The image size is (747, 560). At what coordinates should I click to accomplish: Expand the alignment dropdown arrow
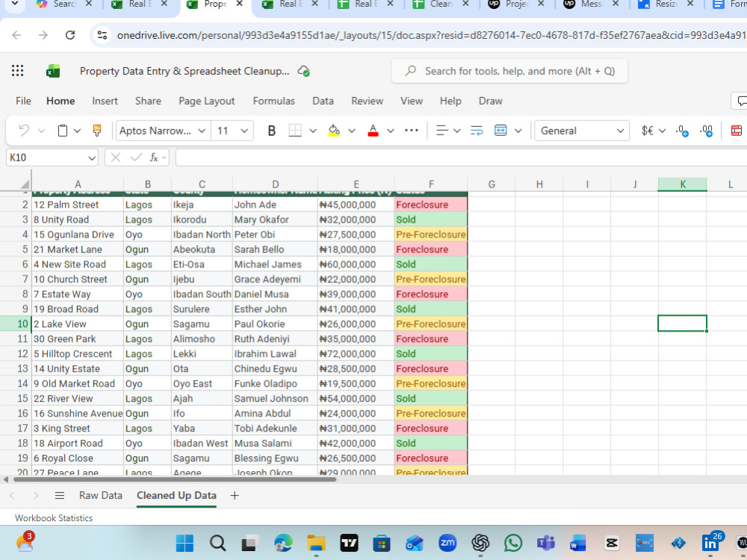457,131
